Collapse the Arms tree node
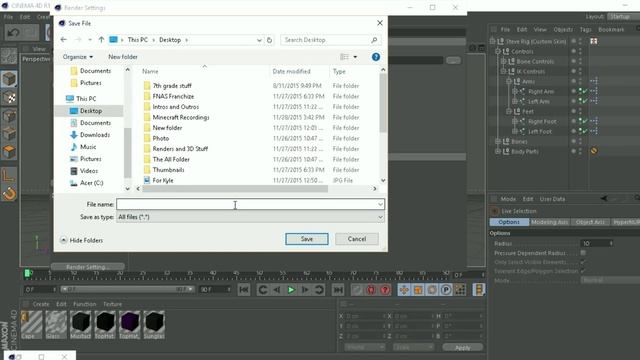Image resolution: width=640 pixels, height=360 pixels. pos(509,81)
